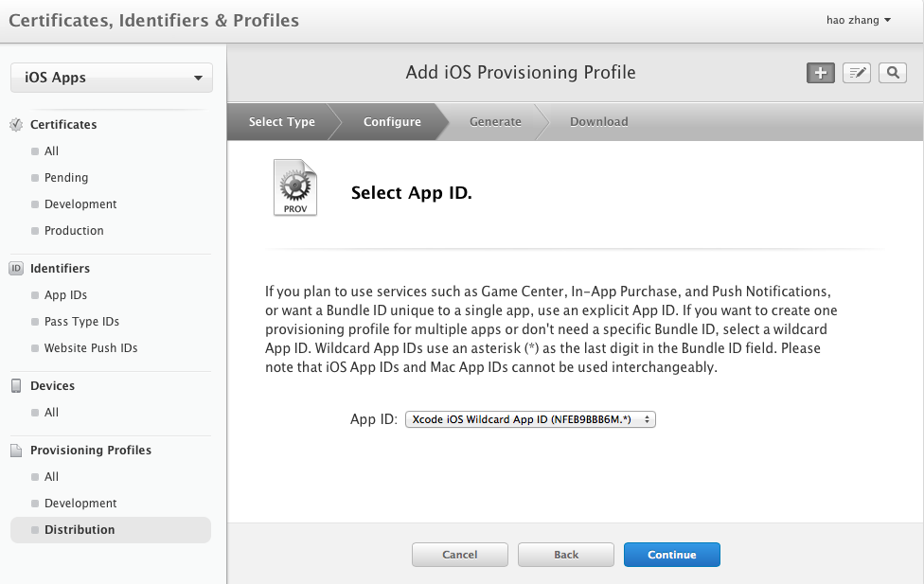Click the search magnifier icon
The width and height of the screenshot is (924, 584).
[x=892, y=73]
